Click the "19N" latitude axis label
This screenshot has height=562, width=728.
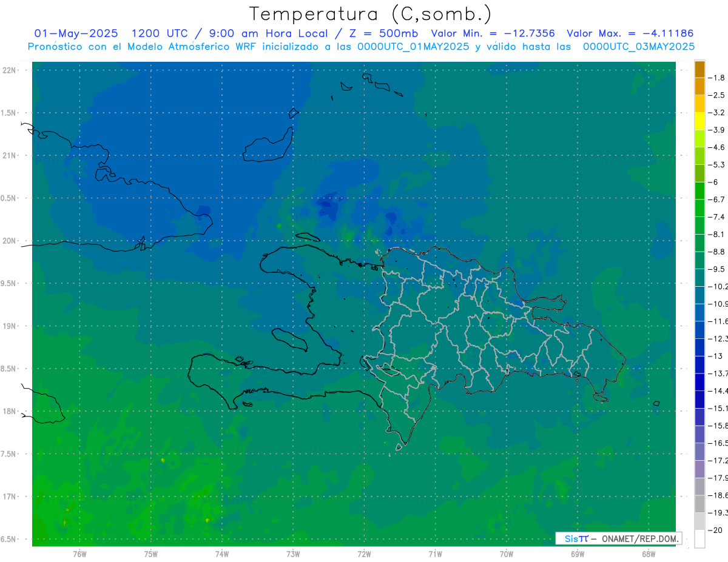click(10, 326)
